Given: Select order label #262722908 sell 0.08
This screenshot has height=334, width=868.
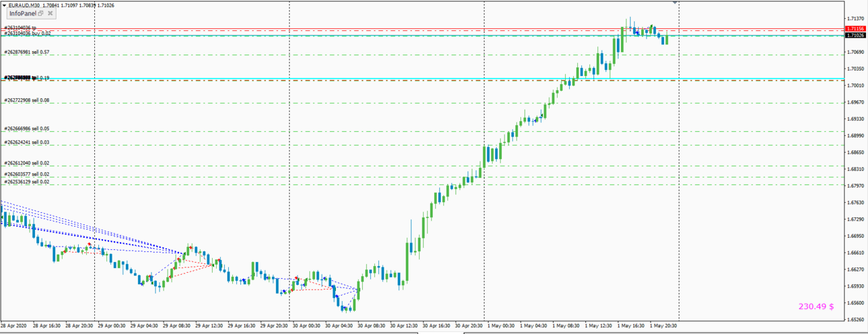Looking at the screenshot, I should 27,100.
